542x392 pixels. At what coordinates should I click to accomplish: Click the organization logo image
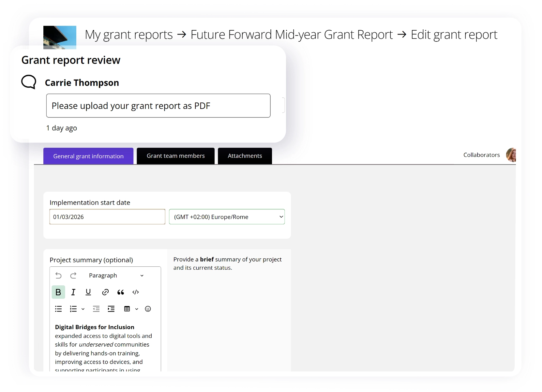pyautogui.click(x=60, y=37)
